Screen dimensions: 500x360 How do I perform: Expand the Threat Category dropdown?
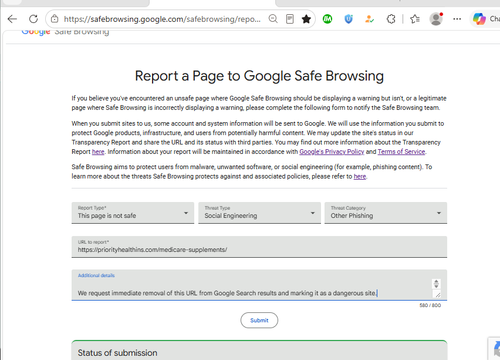click(386, 213)
